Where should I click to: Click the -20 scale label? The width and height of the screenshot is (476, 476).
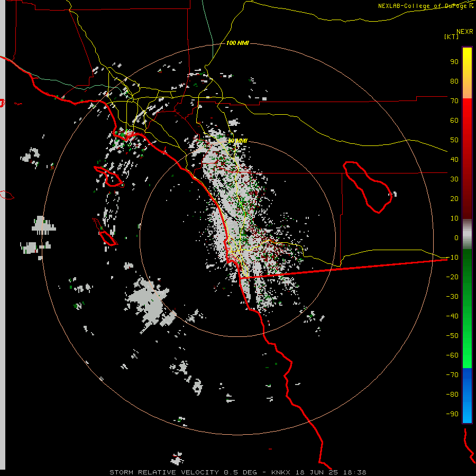pos(452,277)
